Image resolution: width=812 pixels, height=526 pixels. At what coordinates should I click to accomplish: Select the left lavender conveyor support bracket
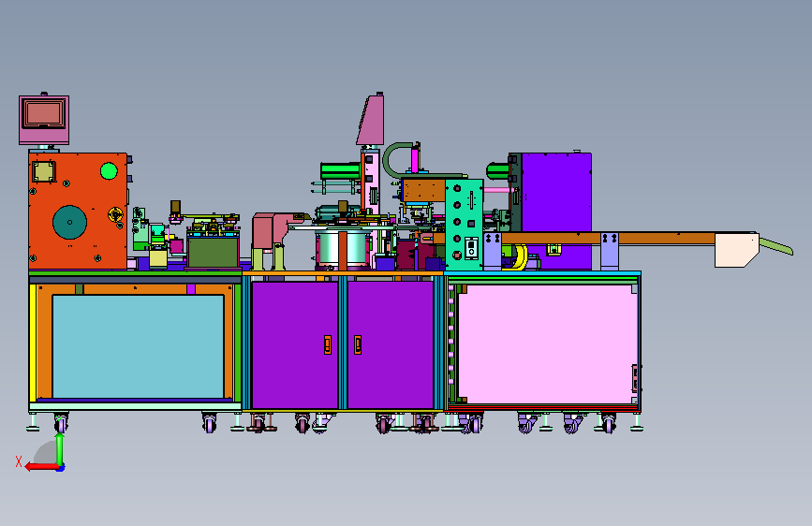click(x=493, y=251)
